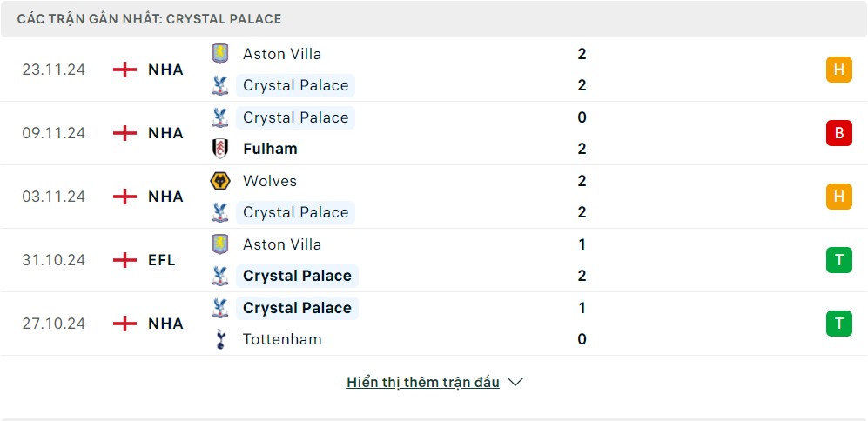Click green T badge for Tottenham match
This screenshot has height=421, width=868.
[x=838, y=324]
